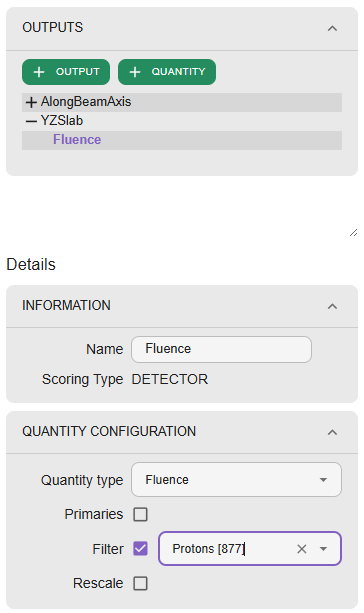The image size is (364, 613).
Task: Open the Filter dropdown arrow
Action: pos(323,549)
